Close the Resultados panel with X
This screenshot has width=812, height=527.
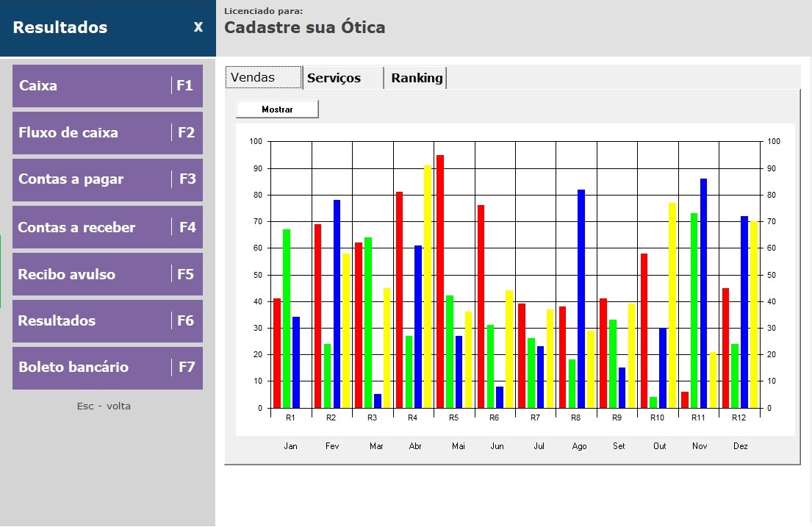(x=198, y=27)
